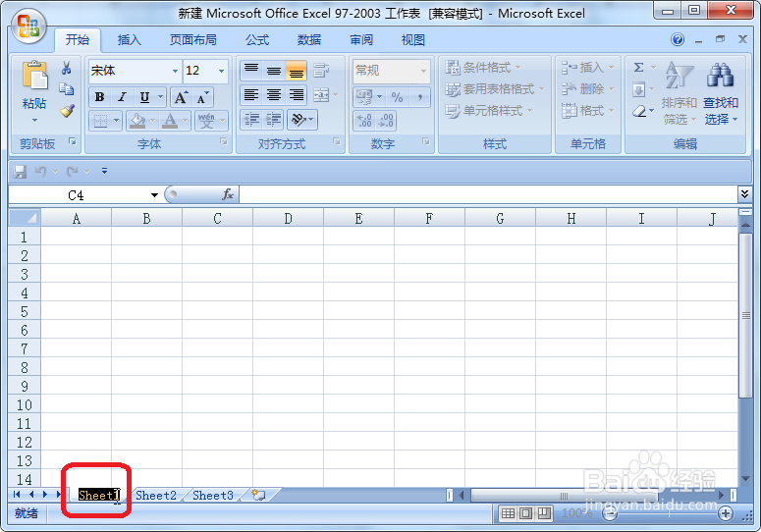Switch to Sheet2 tab

pyautogui.click(x=156, y=495)
